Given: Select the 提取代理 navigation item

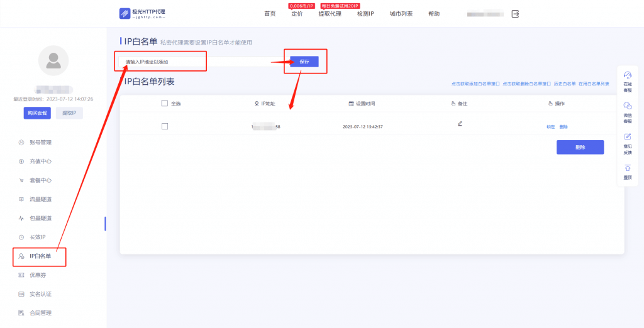Looking at the screenshot, I should [330, 14].
